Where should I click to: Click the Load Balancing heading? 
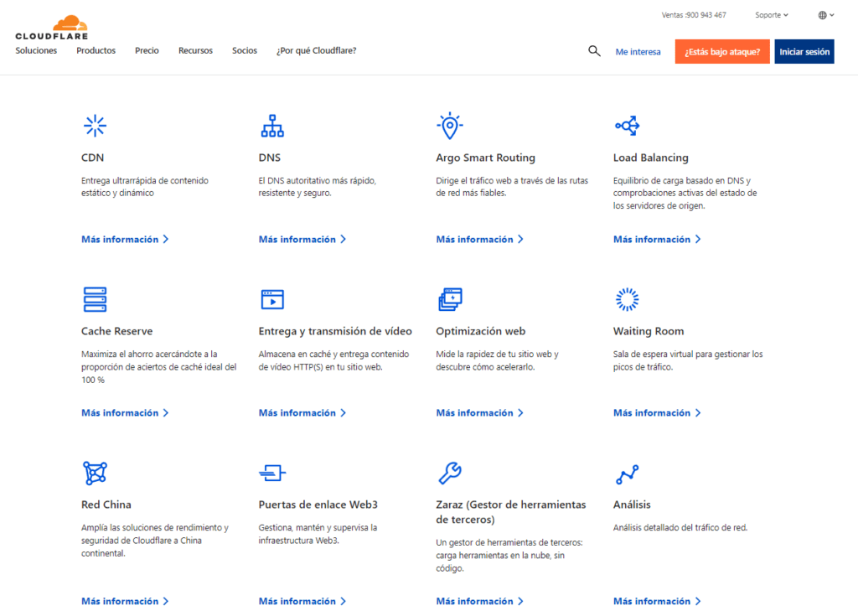pos(650,158)
